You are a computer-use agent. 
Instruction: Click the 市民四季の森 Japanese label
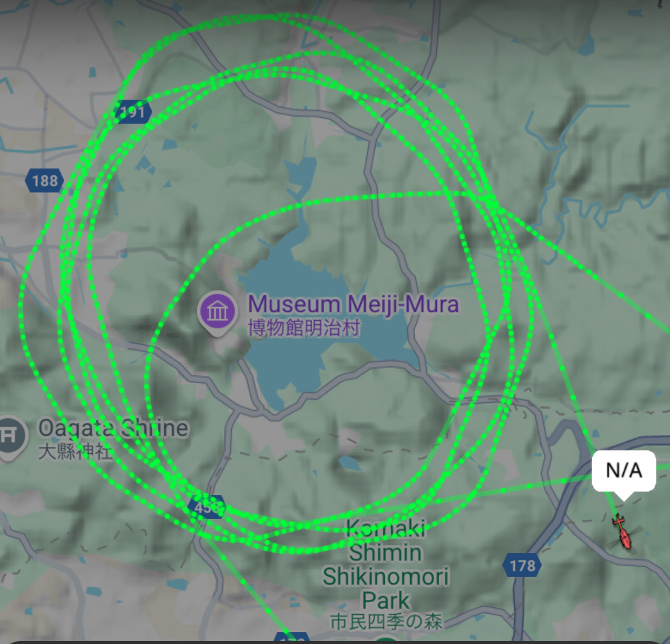[x=387, y=621]
